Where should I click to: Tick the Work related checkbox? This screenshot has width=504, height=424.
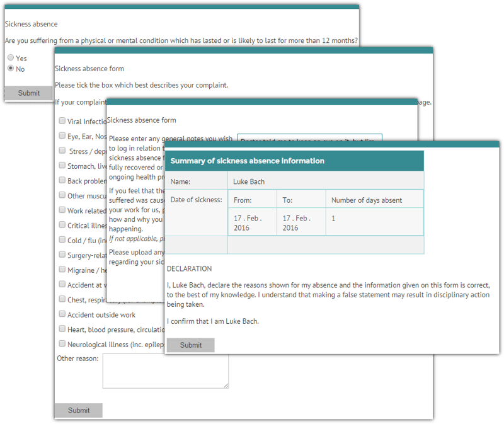point(62,210)
